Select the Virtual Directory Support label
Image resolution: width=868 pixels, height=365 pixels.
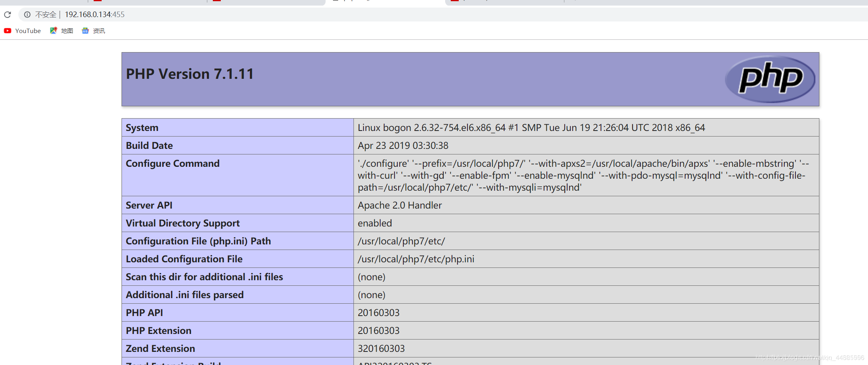(183, 223)
